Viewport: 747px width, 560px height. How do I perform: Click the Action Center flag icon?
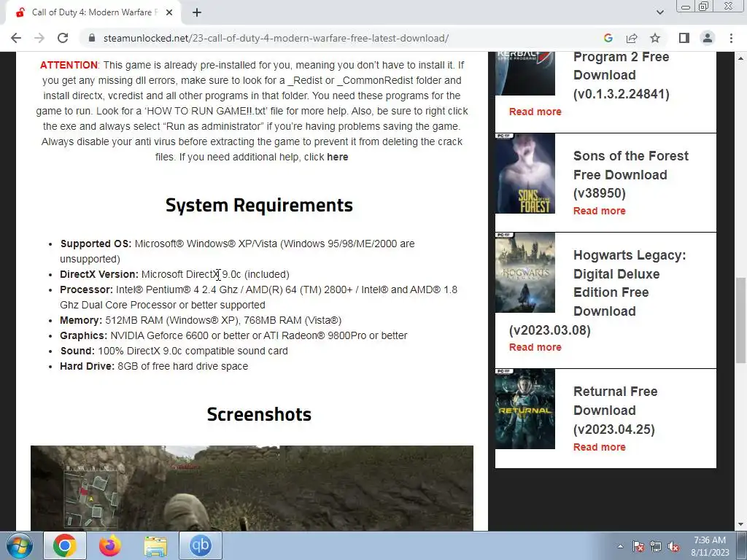click(638, 547)
